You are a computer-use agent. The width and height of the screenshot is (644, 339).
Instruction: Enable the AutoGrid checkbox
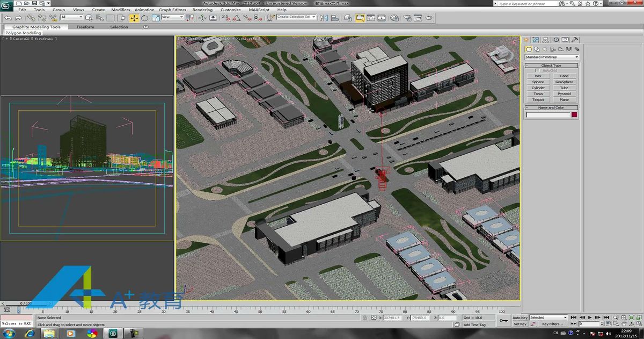[x=538, y=70]
